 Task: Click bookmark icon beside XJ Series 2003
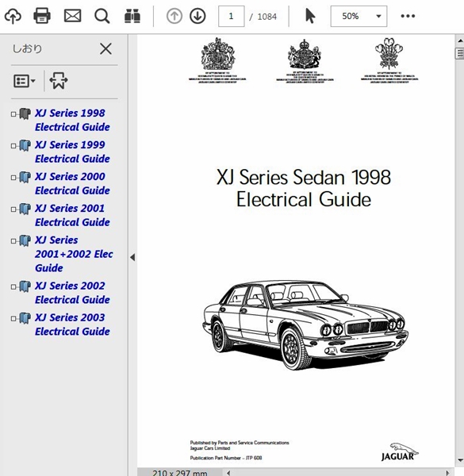pyautogui.click(x=25, y=318)
